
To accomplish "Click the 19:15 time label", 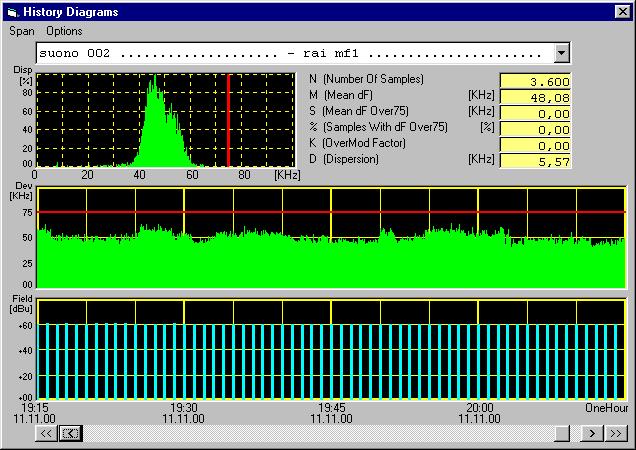I will click(x=35, y=407).
